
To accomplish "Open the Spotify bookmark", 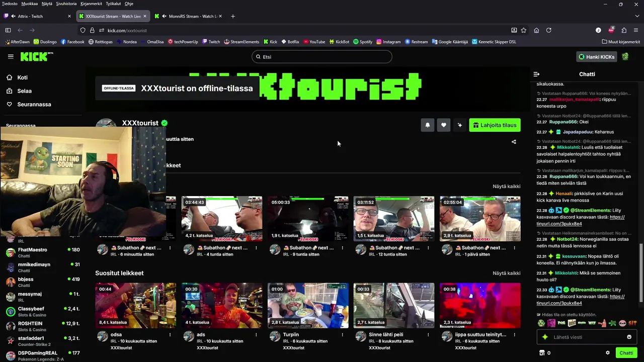I will point(362,42).
